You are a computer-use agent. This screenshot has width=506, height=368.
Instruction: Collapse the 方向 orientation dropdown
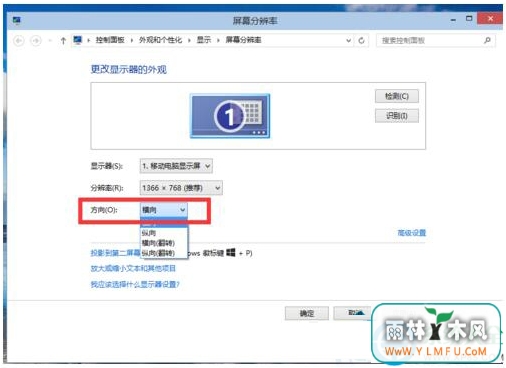[164, 210]
